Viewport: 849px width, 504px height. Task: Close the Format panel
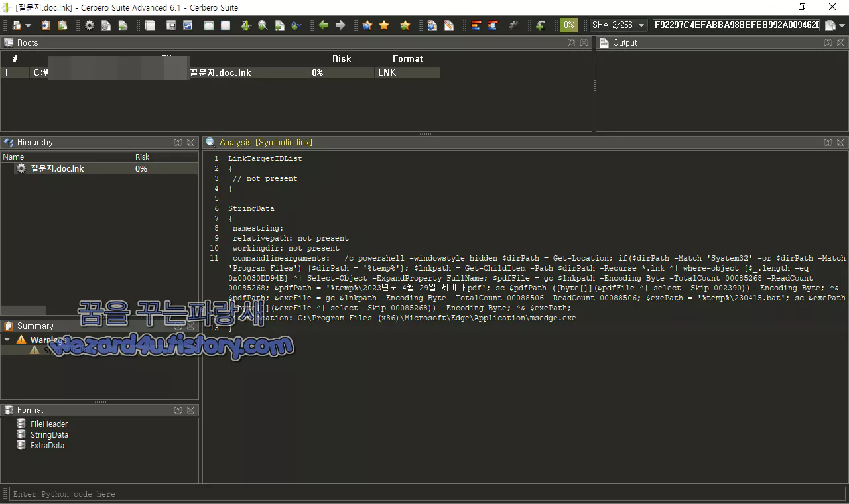click(190, 410)
